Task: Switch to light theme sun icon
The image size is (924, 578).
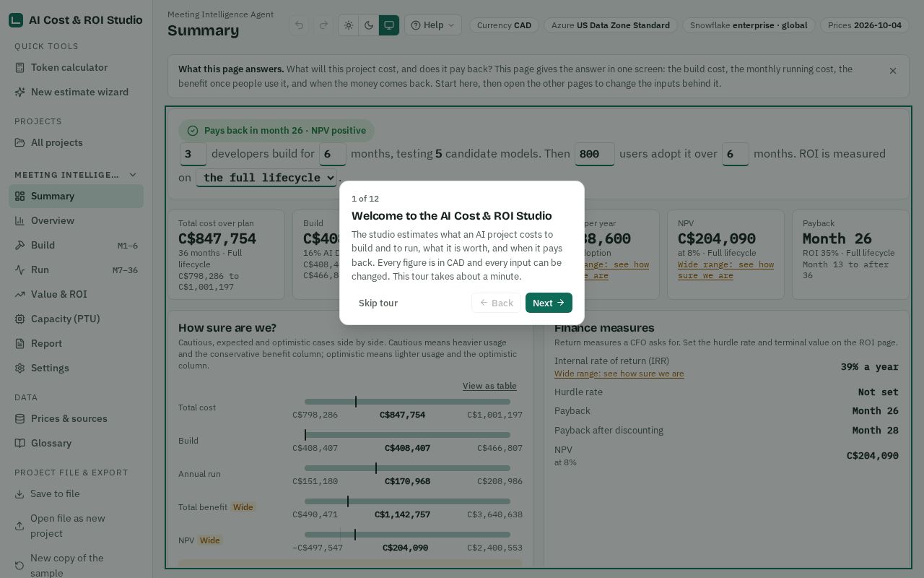Action: (349, 25)
